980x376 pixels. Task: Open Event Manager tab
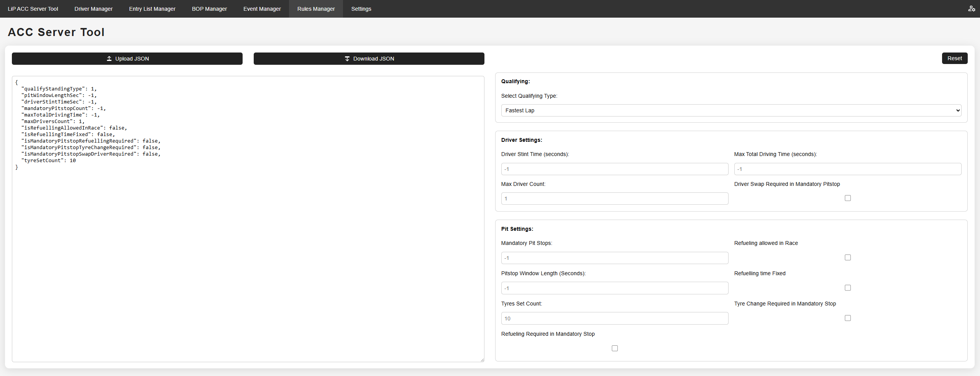point(262,9)
